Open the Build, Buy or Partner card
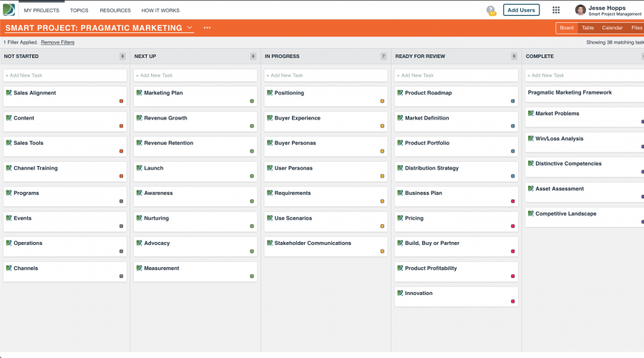Image resolution: width=644 pixels, height=358 pixels. 457,246
